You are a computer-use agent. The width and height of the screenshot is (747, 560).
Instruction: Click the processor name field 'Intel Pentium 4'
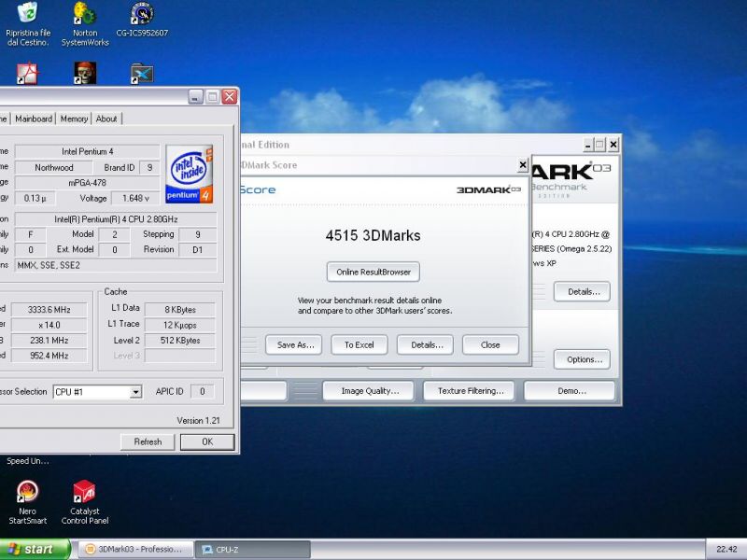[87, 151]
